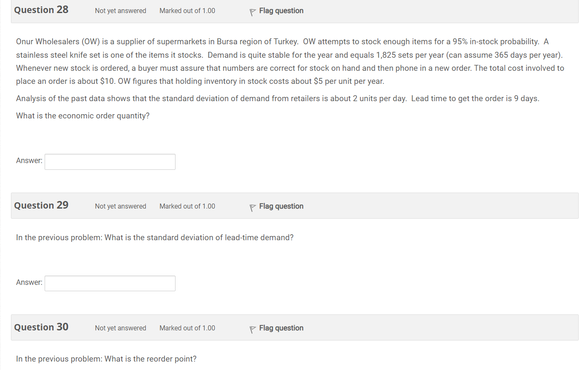Click 'Not yet answered' status for Question 29
Image resolution: width=588 pixels, height=370 pixels.
(120, 206)
